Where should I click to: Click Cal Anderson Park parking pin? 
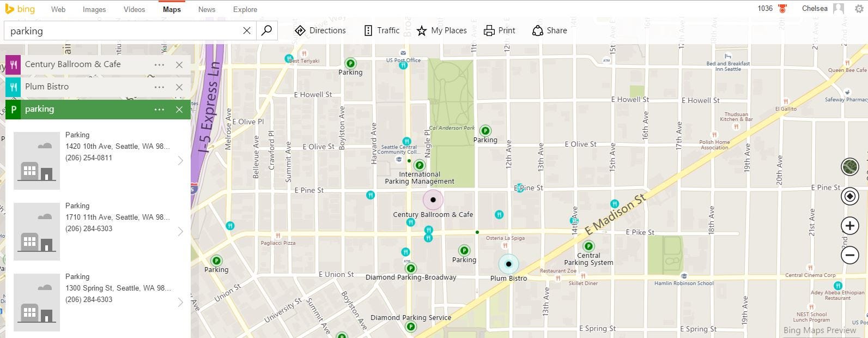[485, 131]
